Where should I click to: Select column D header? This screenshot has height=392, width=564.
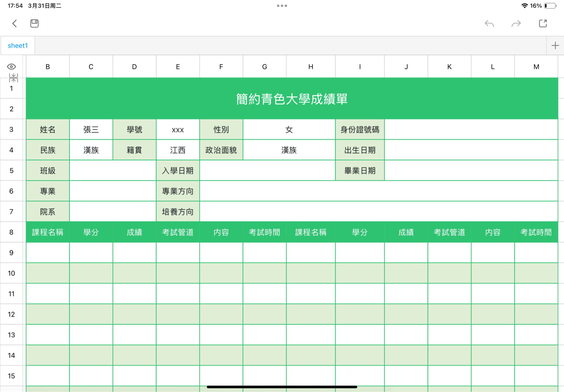[134, 67]
